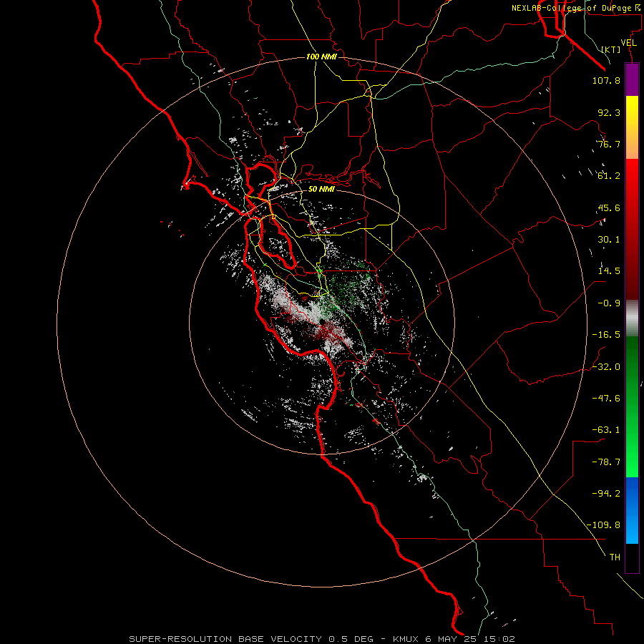Click the 30.1 legend value
Screen dimensions: 644x644
(609, 240)
